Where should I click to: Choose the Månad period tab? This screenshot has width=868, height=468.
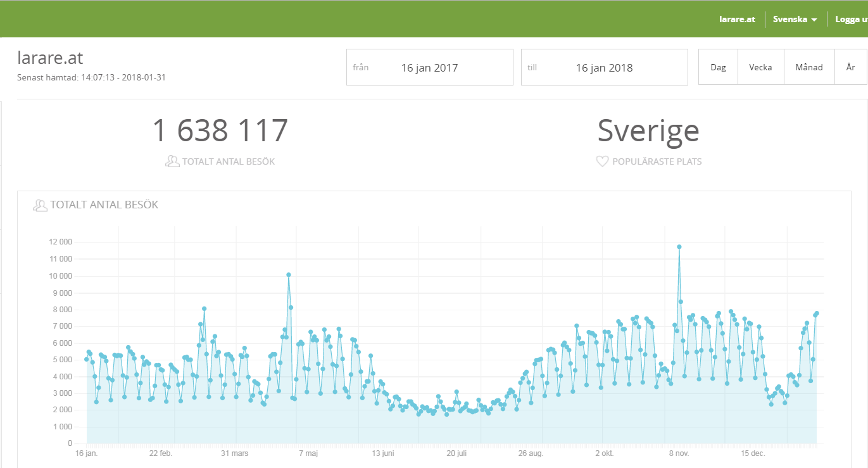810,67
